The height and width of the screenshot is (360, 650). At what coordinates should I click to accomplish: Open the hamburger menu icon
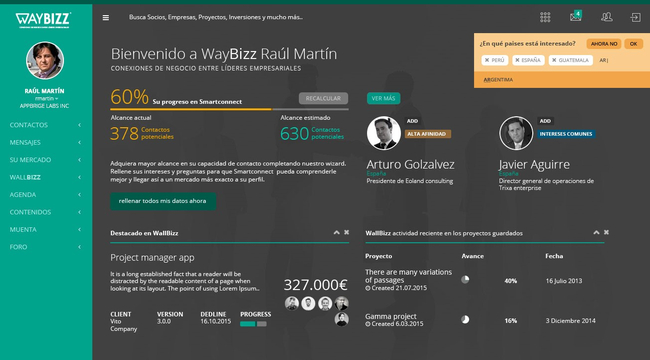tap(106, 17)
